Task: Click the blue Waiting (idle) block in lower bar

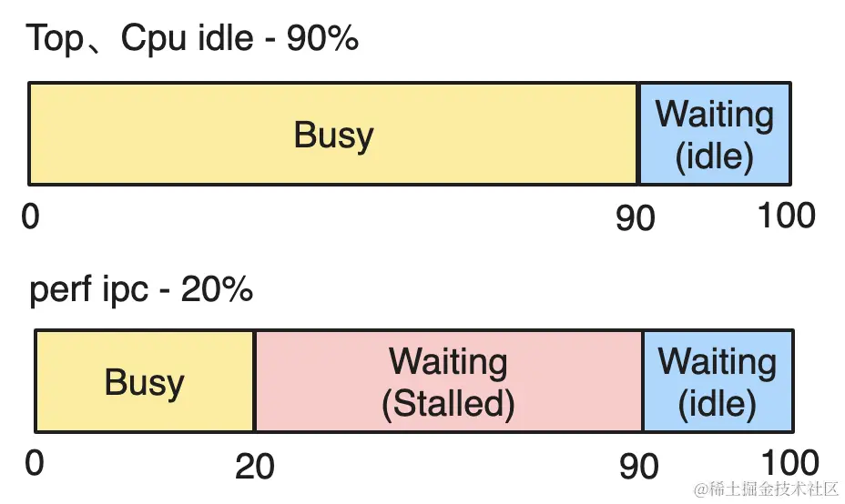Action: tap(718, 380)
